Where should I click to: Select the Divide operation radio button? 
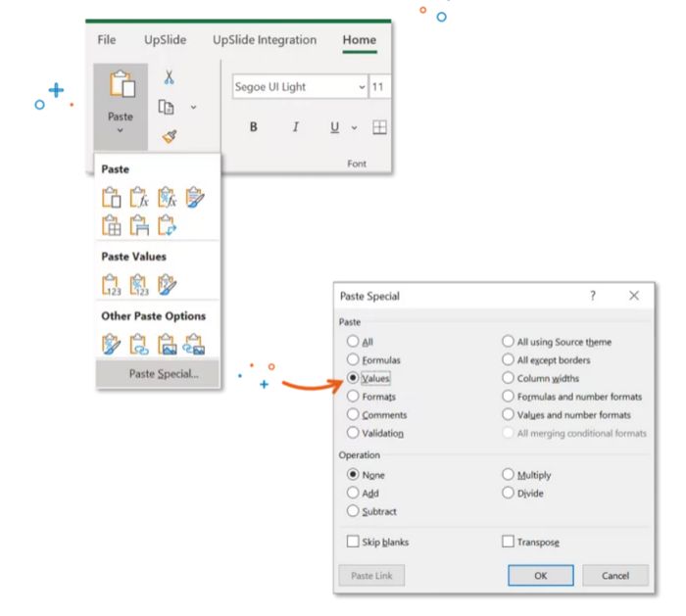[x=508, y=493]
